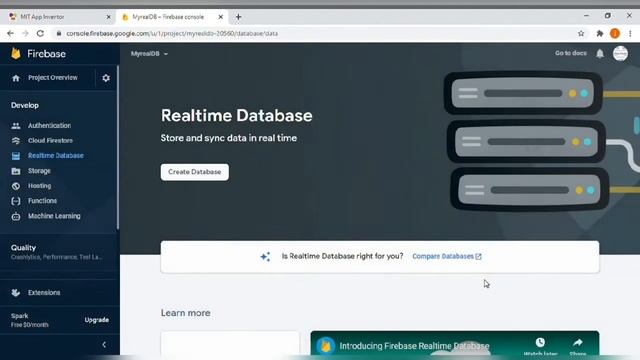Open notifications bell icon
This screenshot has width=640, height=360.
point(600,53)
